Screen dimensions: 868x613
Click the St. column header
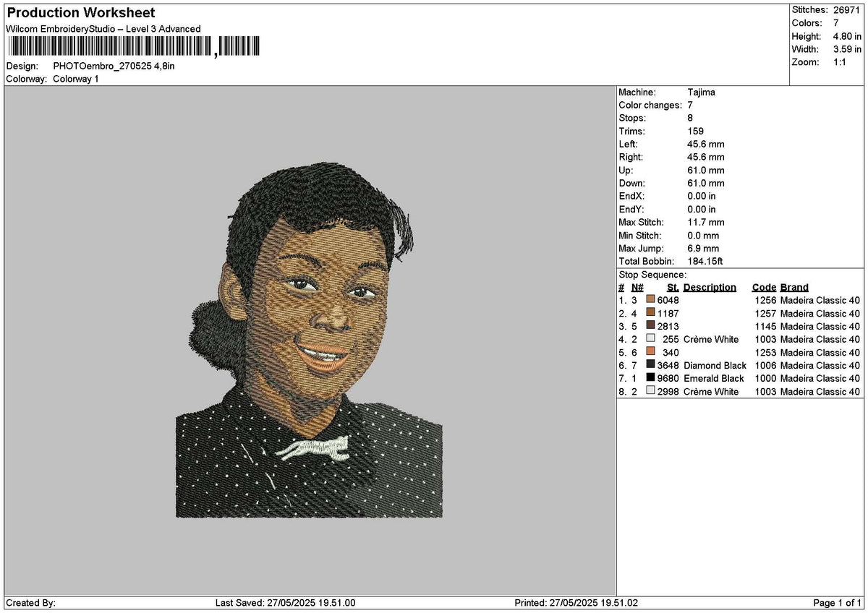(x=672, y=287)
